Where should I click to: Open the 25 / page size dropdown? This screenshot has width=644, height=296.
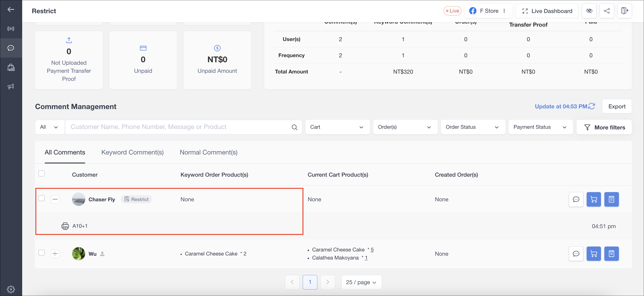tap(361, 282)
